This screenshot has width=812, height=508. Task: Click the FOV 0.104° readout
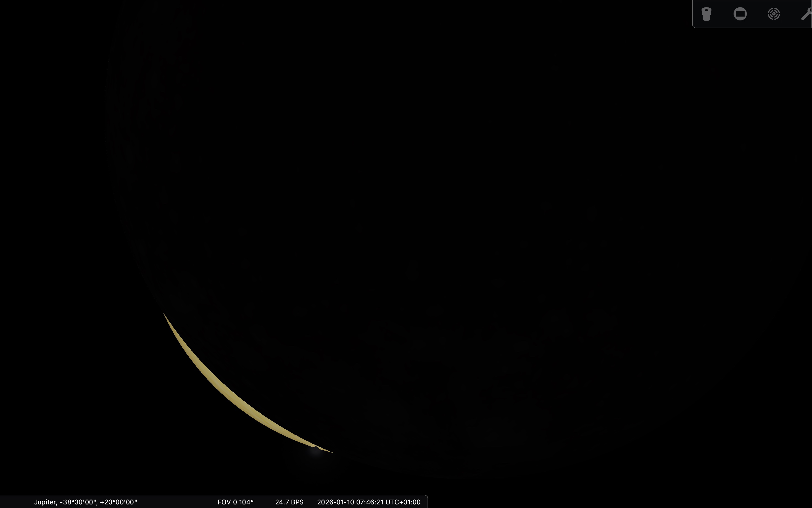click(235, 502)
